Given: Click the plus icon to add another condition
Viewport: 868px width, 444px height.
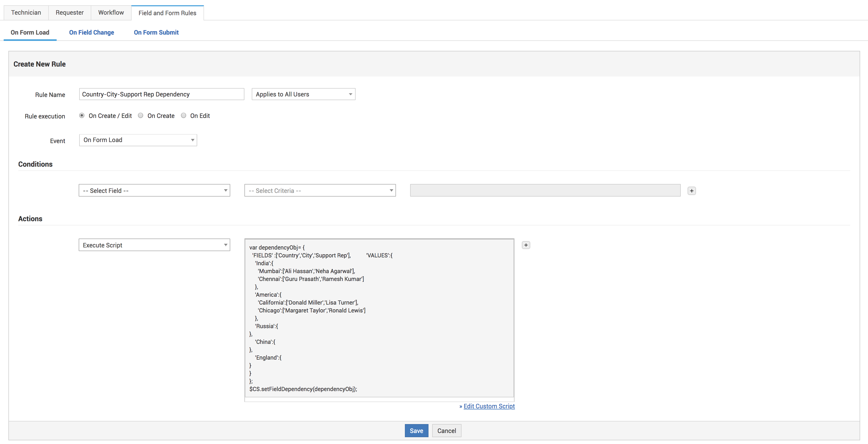Looking at the screenshot, I should click(x=692, y=190).
